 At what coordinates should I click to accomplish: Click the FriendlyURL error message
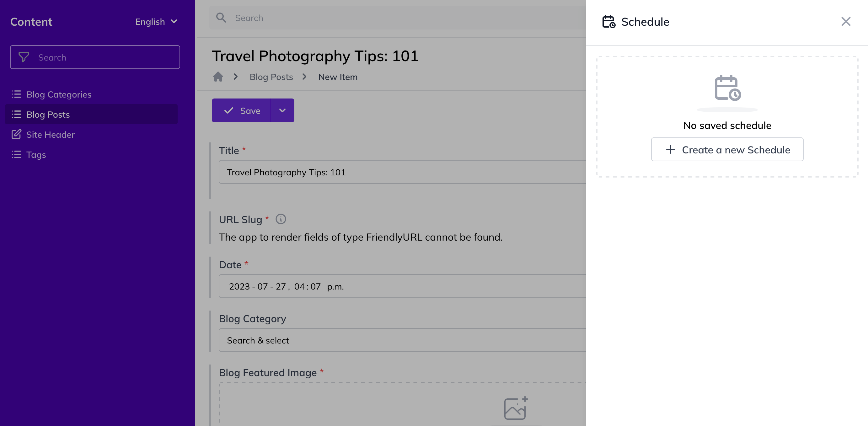tap(361, 237)
